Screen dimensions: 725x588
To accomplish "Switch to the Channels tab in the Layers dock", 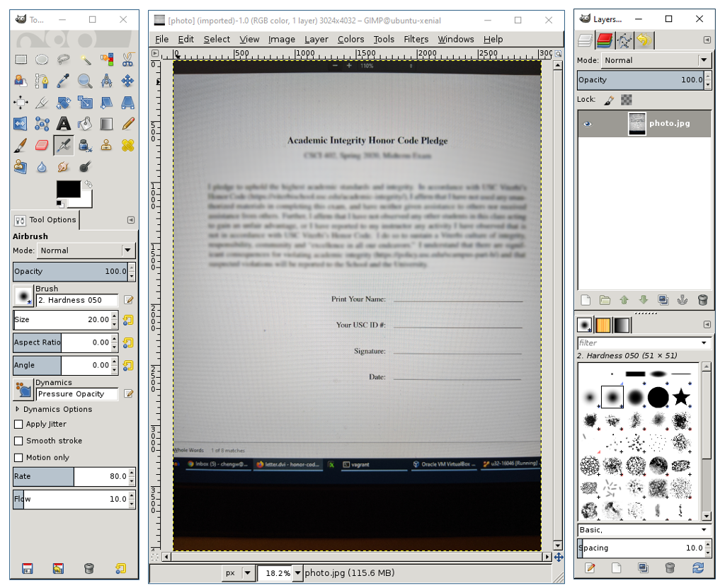I will (605, 40).
